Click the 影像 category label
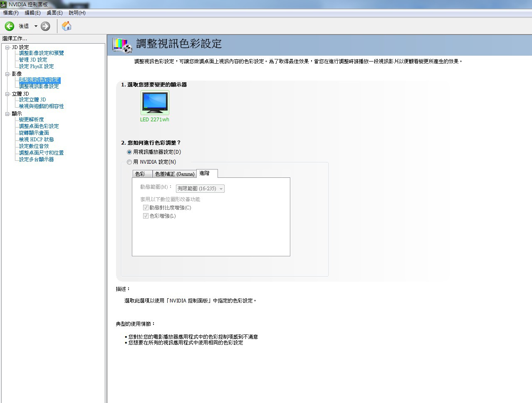 [17, 74]
